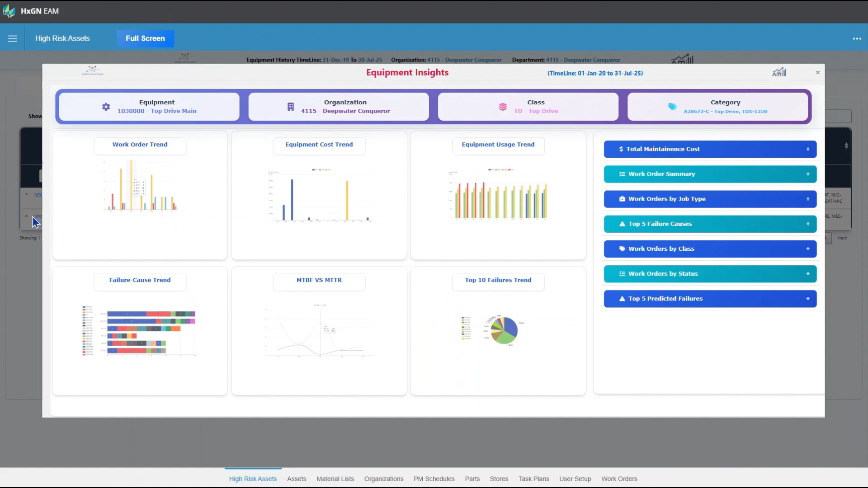Click the list icon on Work Orders by Status
The image size is (868, 488).
click(x=622, y=273)
